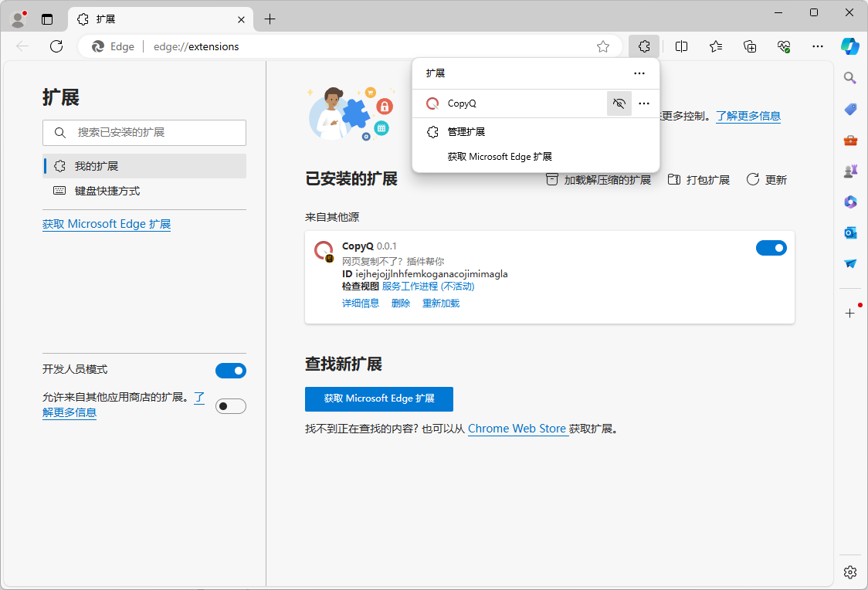The width and height of the screenshot is (868, 590).
Task: Toggle 开发人员模式 switch
Action: pyautogui.click(x=231, y=370)
